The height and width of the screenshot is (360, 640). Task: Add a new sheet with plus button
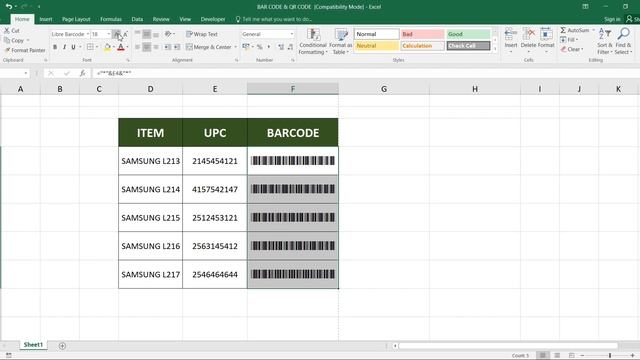pos(62,346)
